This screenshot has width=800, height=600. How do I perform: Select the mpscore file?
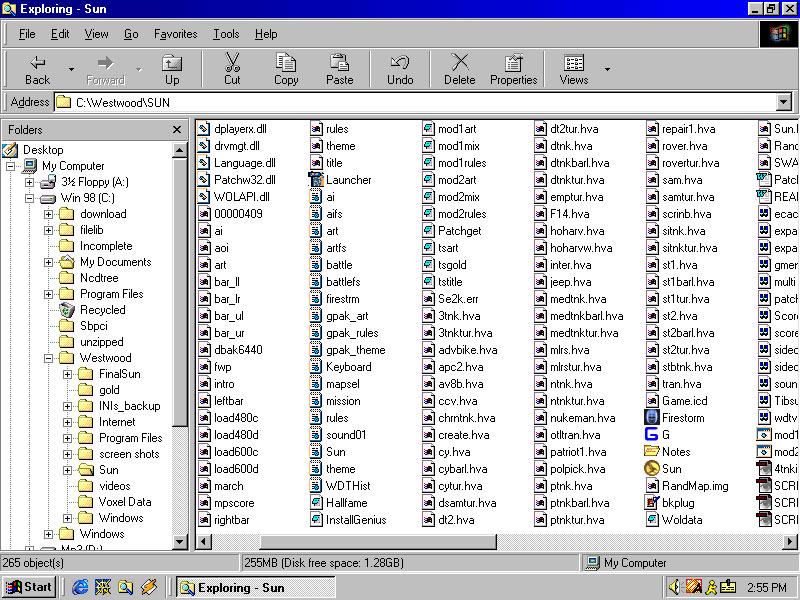click(x=226, y=503)
